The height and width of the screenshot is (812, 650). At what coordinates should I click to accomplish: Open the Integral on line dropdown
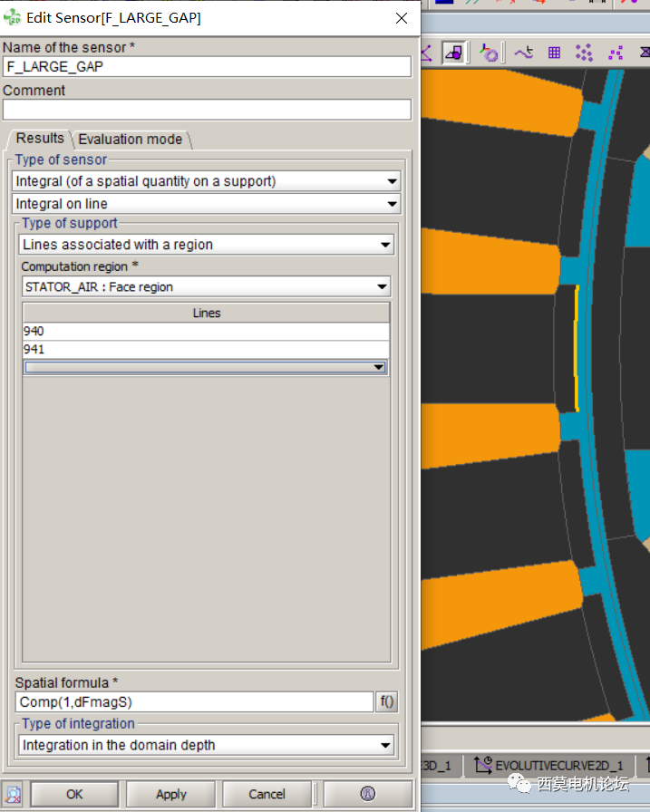[x=206, y=204]
